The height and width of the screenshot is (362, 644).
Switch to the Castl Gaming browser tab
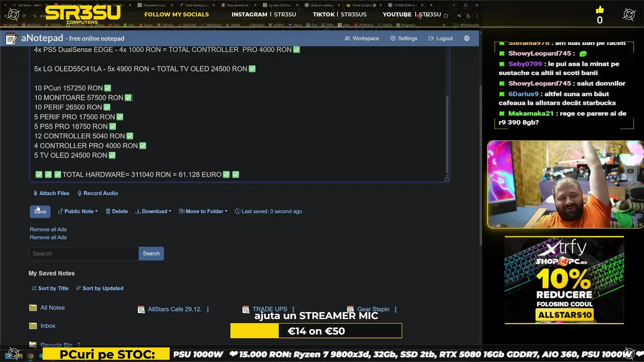pos(198,5)
